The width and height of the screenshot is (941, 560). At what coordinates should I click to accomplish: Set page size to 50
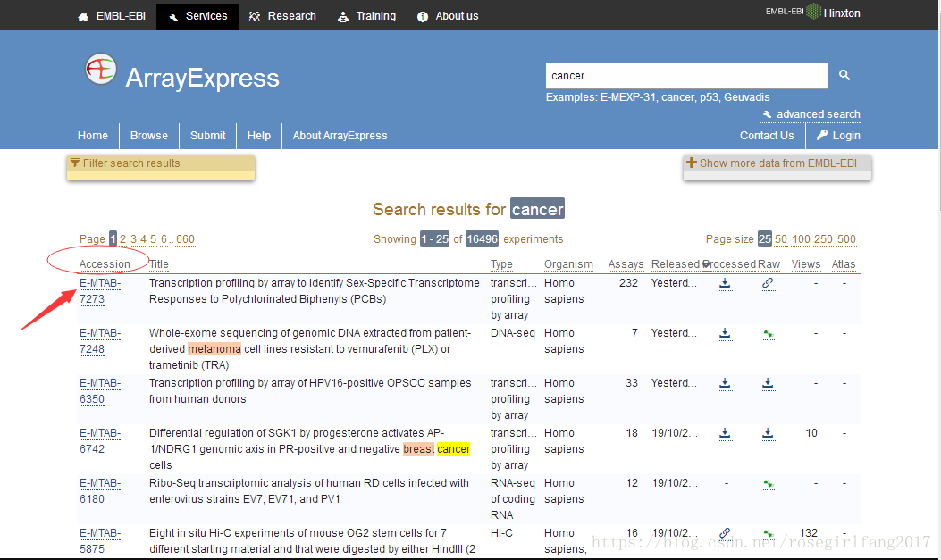point(781,239)
